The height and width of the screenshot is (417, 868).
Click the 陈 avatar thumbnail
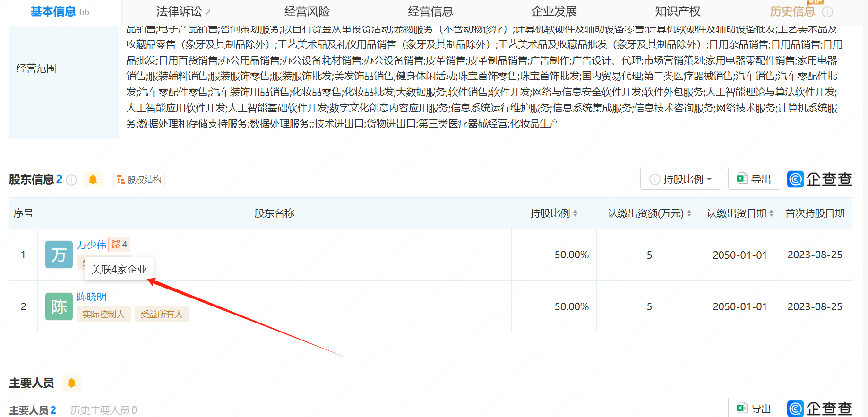[59, 306]
